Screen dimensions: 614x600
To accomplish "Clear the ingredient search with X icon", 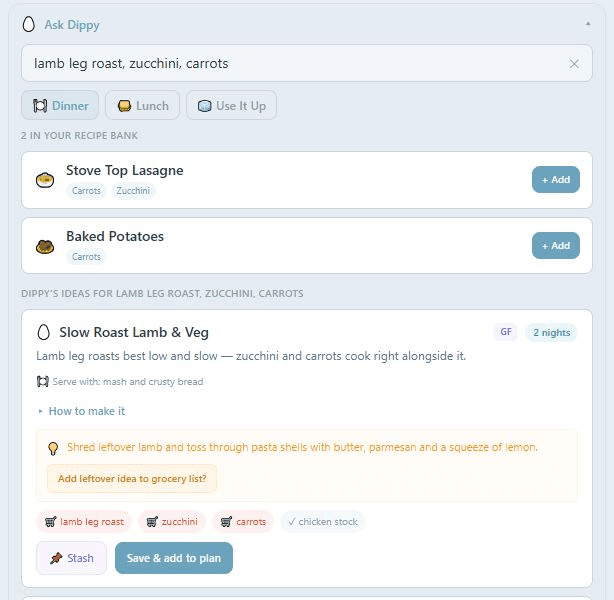I will (574, 64).
